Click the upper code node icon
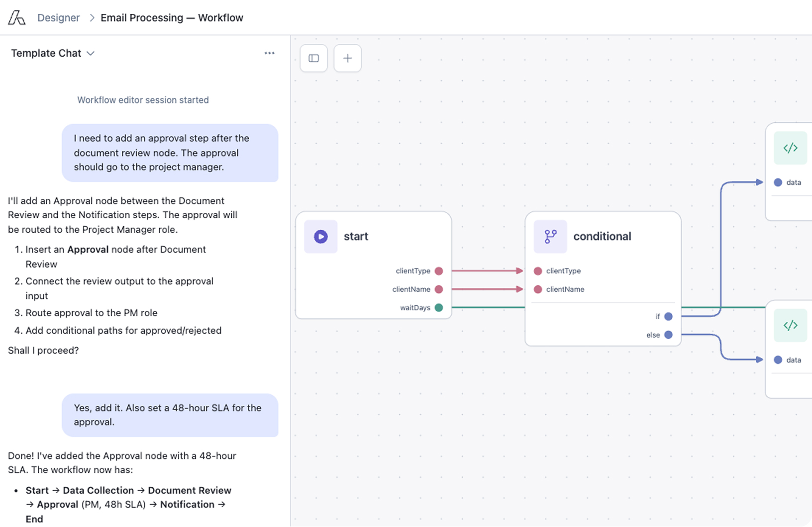 [x=790, y=148]
